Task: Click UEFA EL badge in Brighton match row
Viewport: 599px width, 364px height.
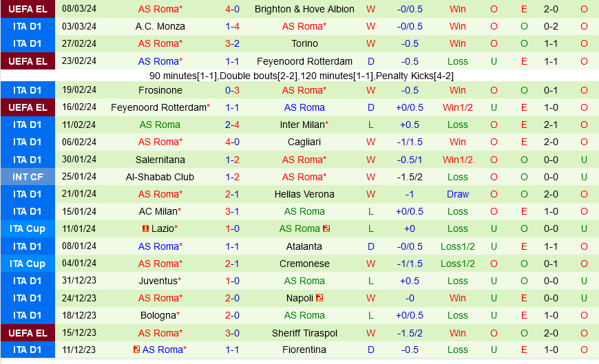Action: tap(28, 9)
